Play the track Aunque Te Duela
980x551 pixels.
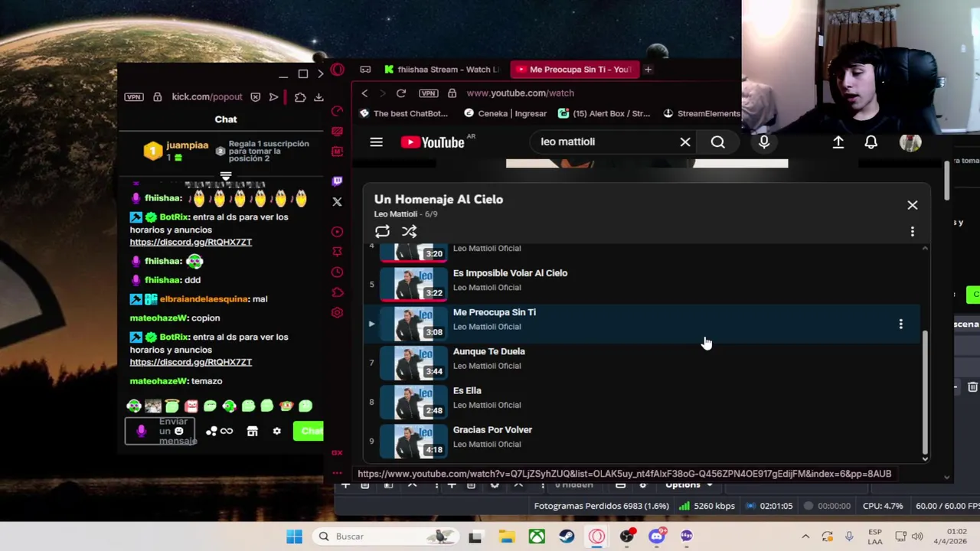tap(488, 351)
